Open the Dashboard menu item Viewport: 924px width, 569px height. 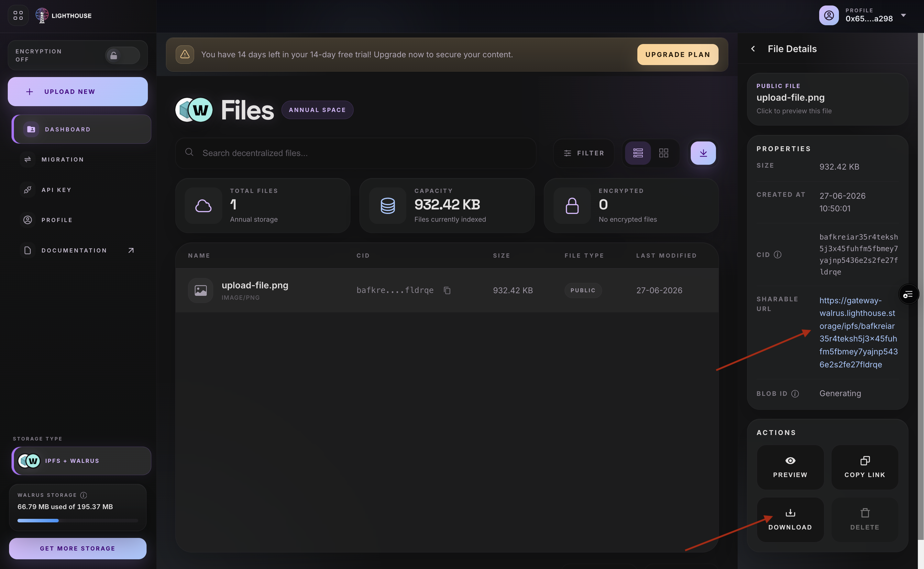coord(82,129)
